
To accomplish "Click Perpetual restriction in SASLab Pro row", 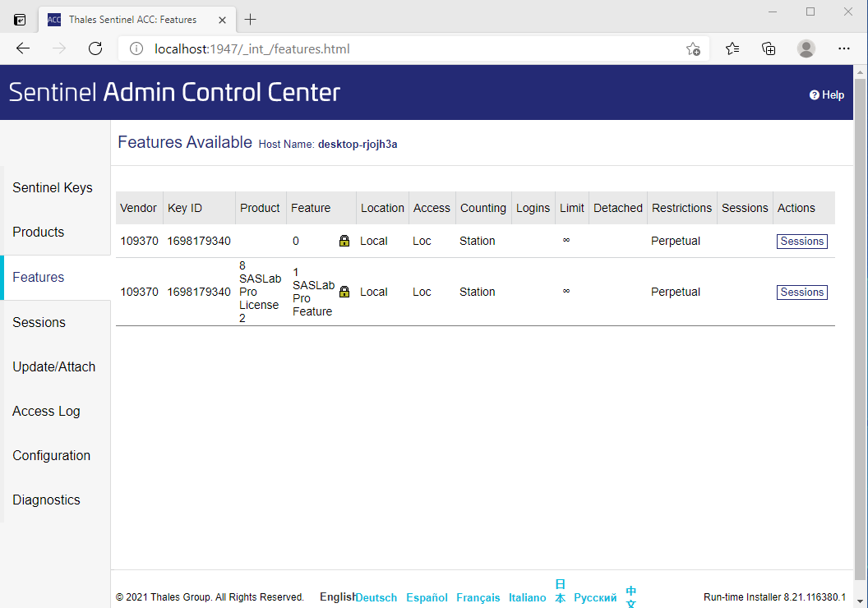I will [676, 292].
